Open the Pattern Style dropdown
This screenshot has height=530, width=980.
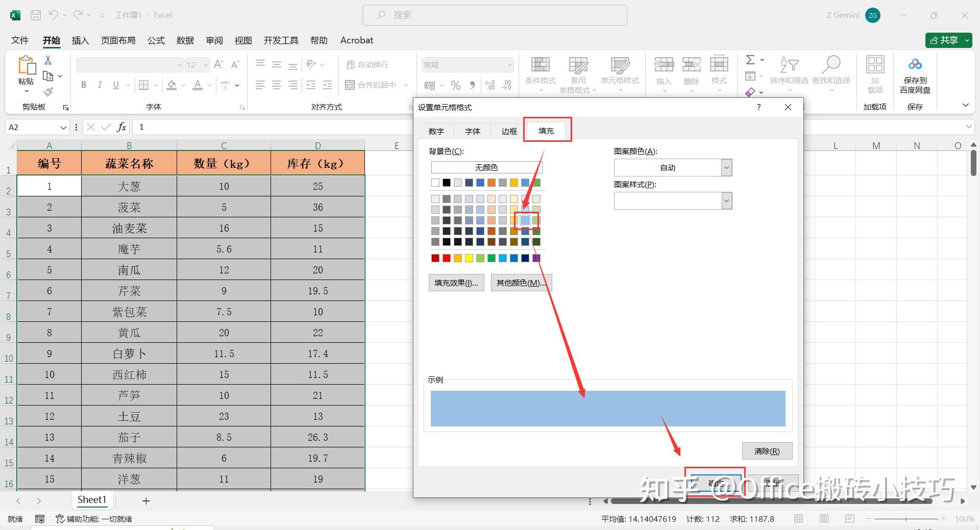[x=726, y=200]
